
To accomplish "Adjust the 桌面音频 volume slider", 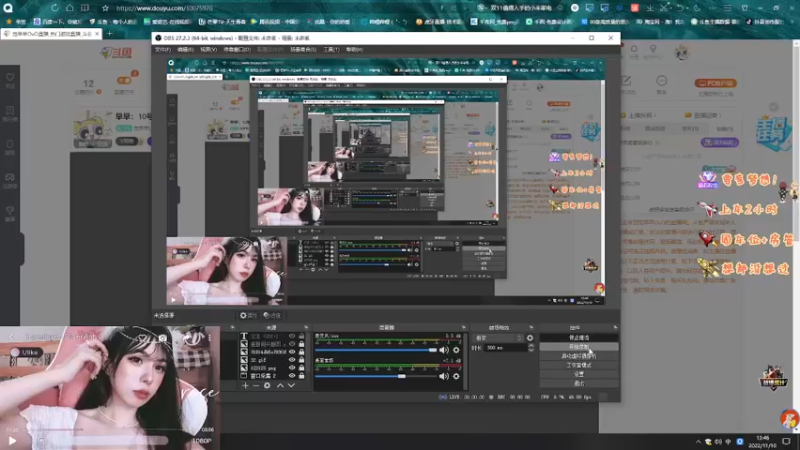I will (x=376, y=377).
